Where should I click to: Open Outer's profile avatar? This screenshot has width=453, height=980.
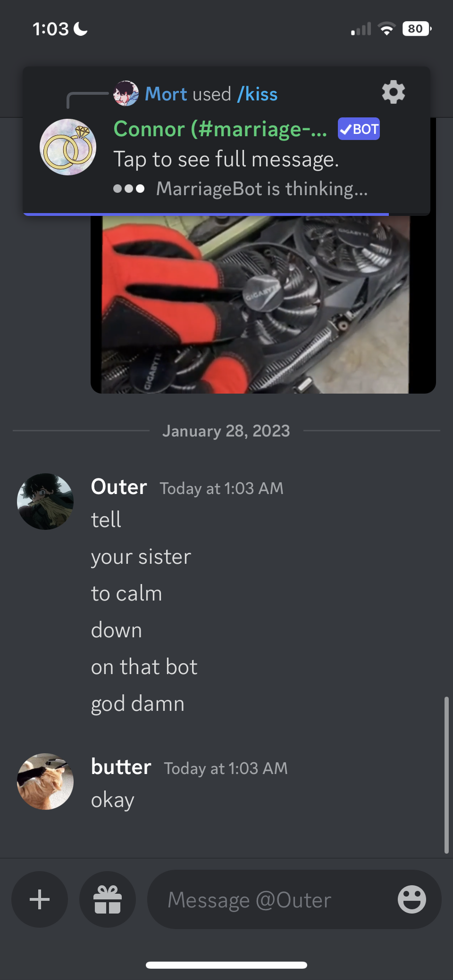point(45,502)
